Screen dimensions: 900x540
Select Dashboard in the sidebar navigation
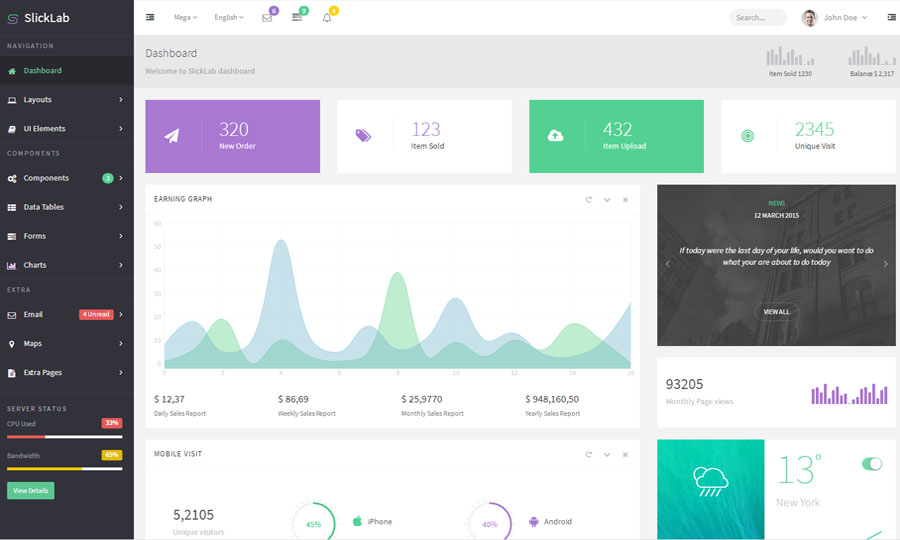(43, 71)
